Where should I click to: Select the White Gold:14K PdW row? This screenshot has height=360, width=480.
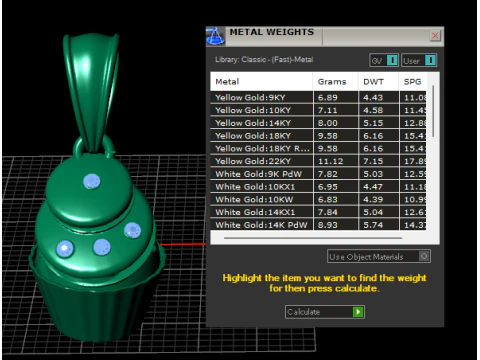[x=318, y=225]
